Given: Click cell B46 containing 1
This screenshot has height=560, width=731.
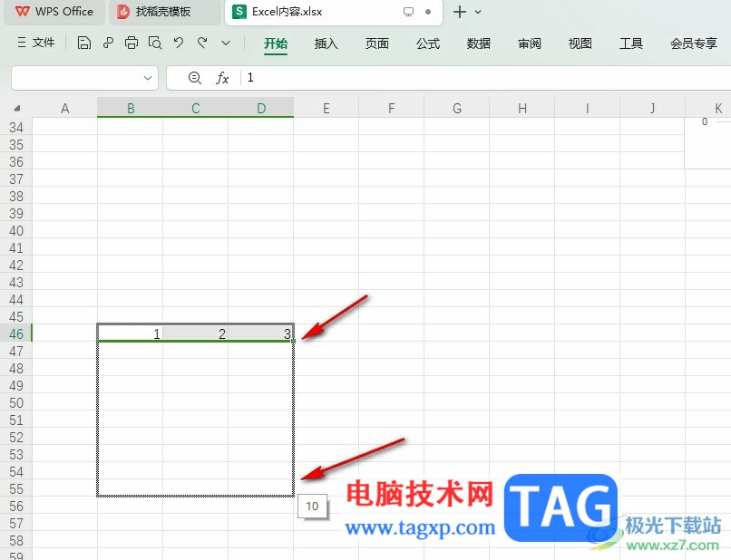Looking at the screenshot, I should pyautogui.click(x=130, y=333).
